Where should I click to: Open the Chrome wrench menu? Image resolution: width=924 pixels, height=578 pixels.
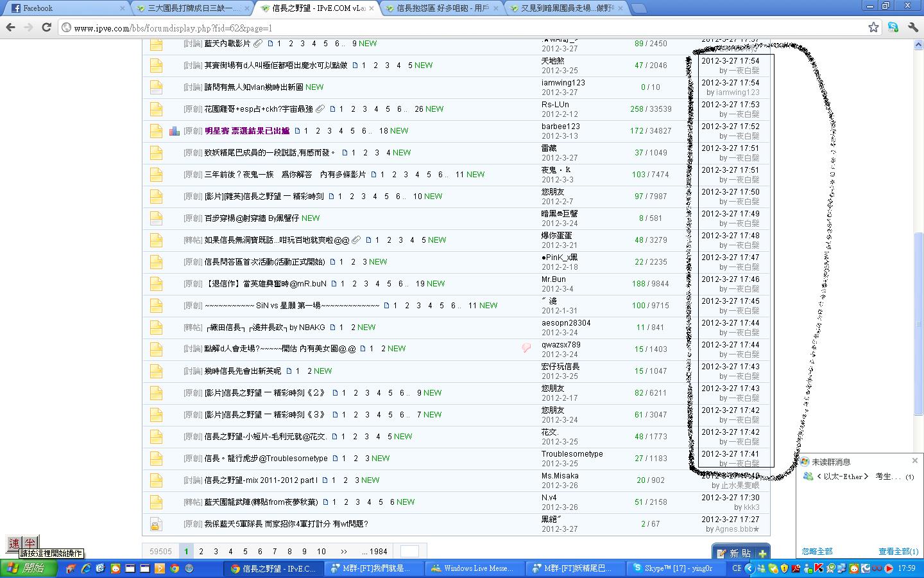coord(913,27)
